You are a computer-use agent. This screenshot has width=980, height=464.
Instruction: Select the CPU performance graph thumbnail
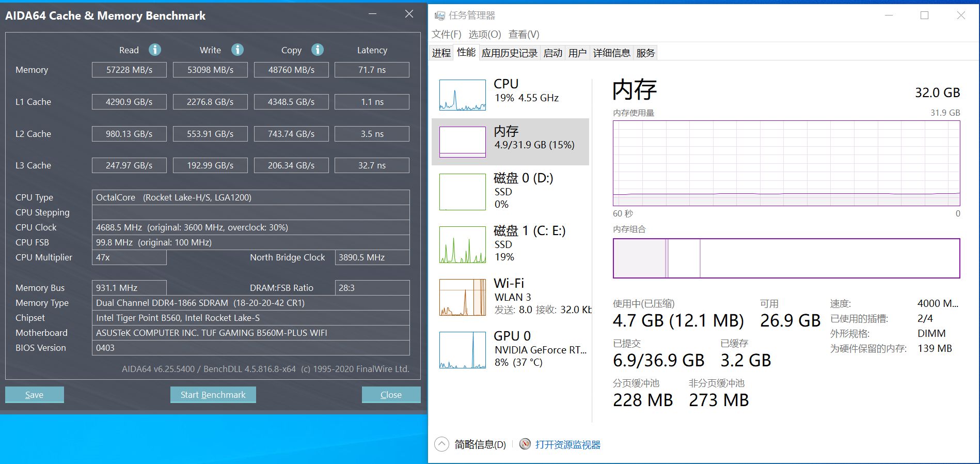pyautogui.click(x=463, y=95)
